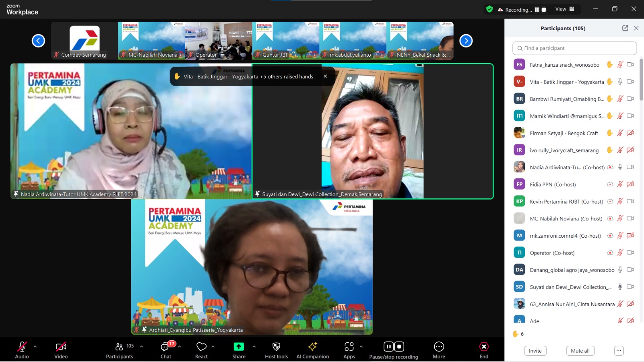Select Ardhiati_Eyangibu Patisserie video tile
This screenshot has width=644, height=362.
click(x=252, y=267)
